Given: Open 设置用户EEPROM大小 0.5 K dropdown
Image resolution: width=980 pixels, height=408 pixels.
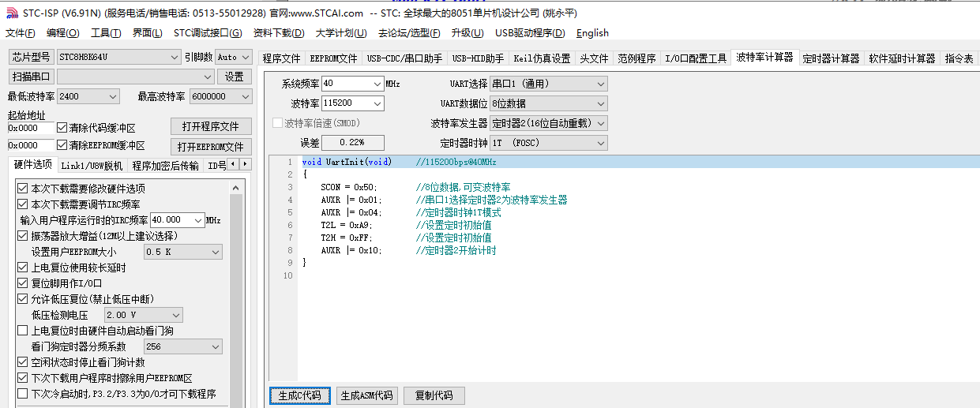Looking at the screenshot, I should point(215,252).
